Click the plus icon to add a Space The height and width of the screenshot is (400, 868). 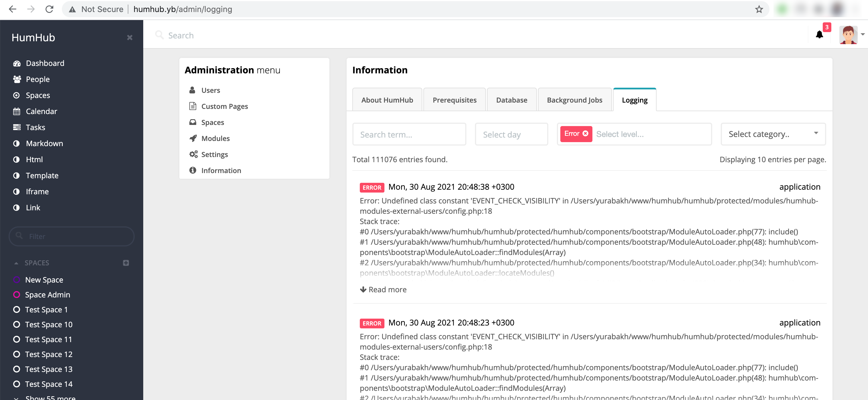point(126,263)
